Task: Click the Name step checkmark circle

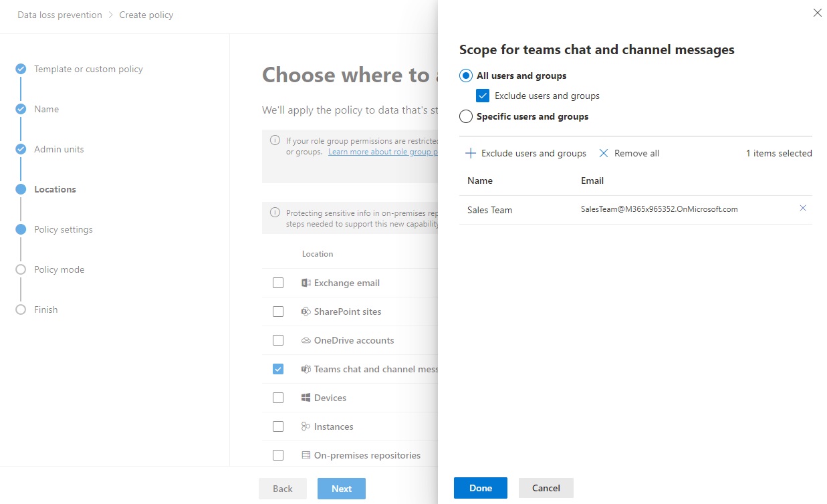Action: coord(21,109)
